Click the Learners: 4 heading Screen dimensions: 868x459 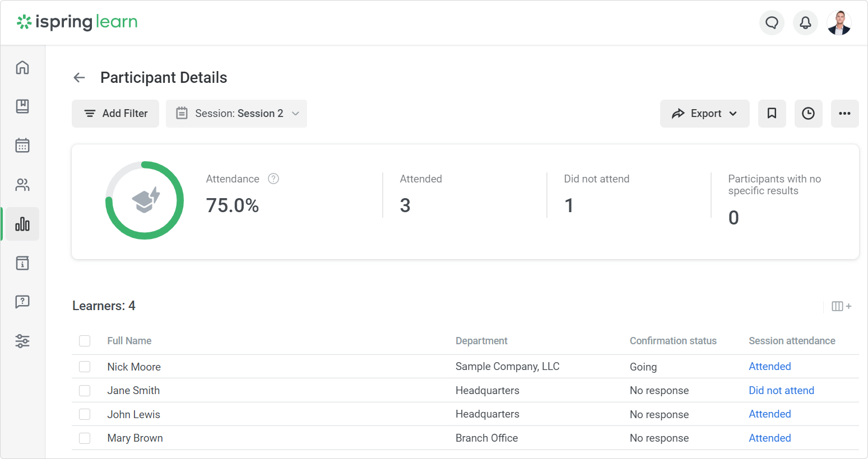click(104, 306)
